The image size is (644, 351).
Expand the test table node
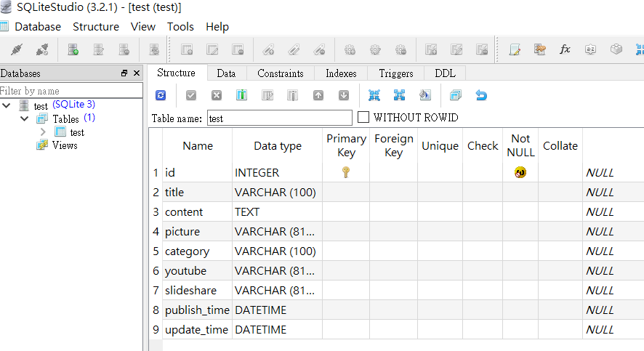click(x=43, y=132)
